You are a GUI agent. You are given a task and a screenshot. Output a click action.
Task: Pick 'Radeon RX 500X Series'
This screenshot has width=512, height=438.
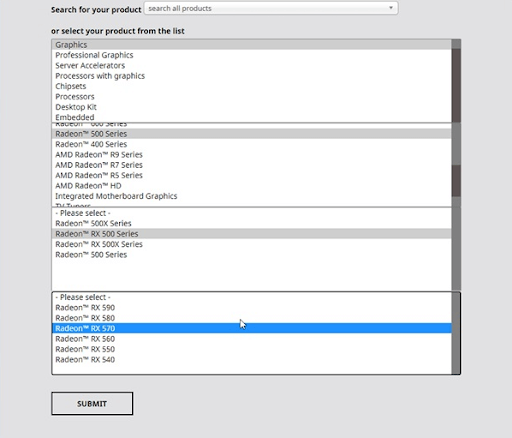pyautogui.click(x=252, y=244)
